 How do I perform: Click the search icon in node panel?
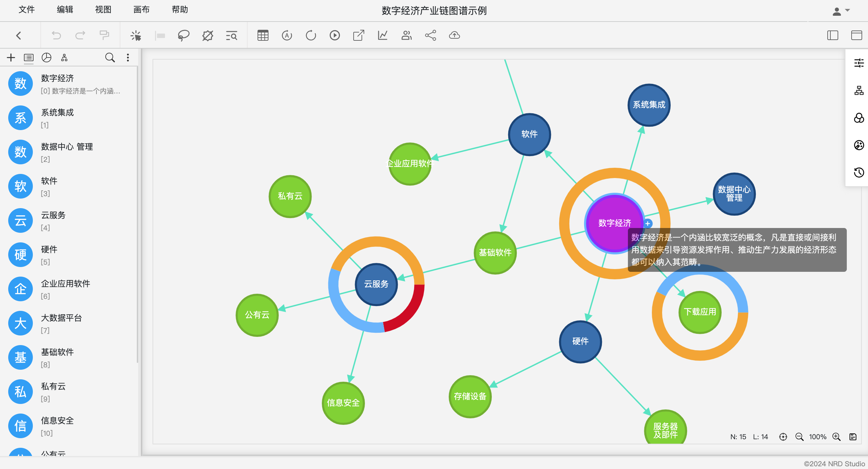click(110, 58)
